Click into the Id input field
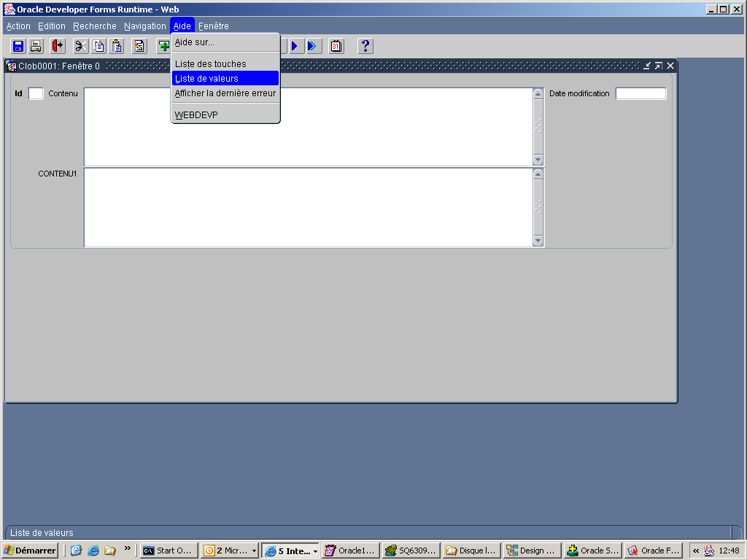 click(36, 93)
